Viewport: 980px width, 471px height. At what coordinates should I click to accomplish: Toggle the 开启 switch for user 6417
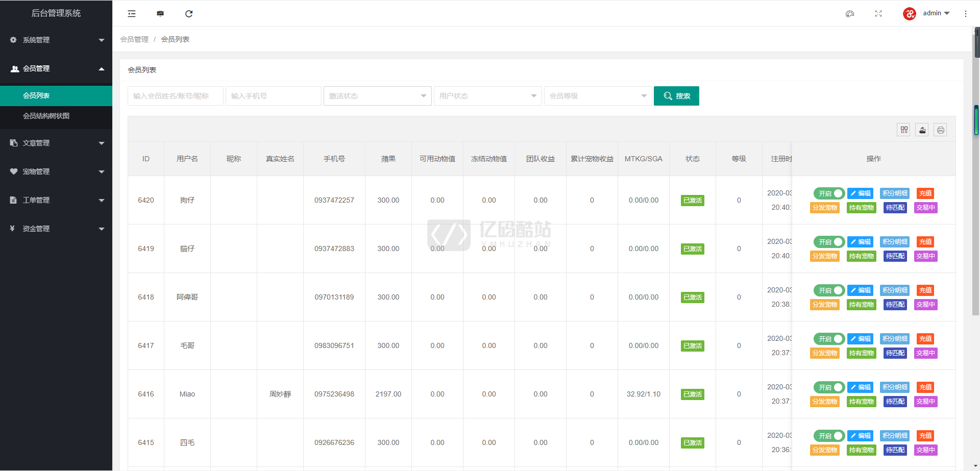tap(829, 339)
